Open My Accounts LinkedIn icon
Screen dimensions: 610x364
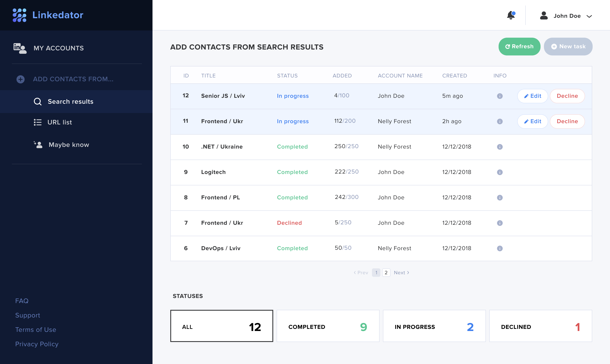click(x=20, y=48)
